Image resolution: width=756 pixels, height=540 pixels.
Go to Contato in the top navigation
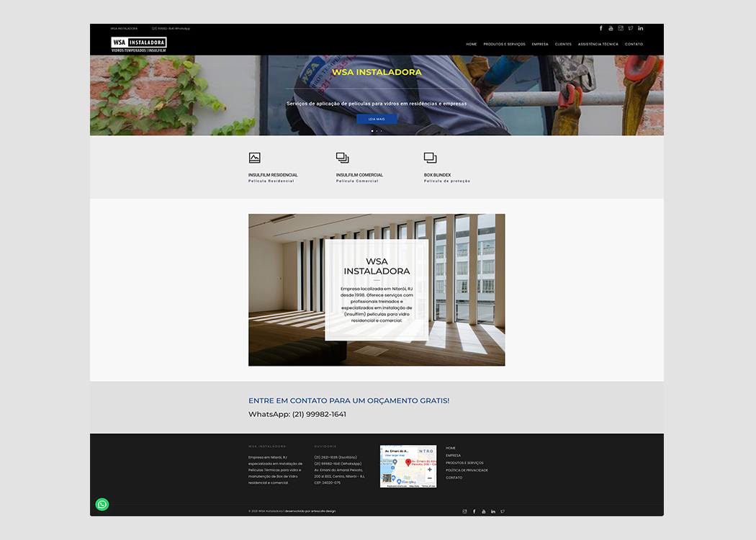coord(634,45)
